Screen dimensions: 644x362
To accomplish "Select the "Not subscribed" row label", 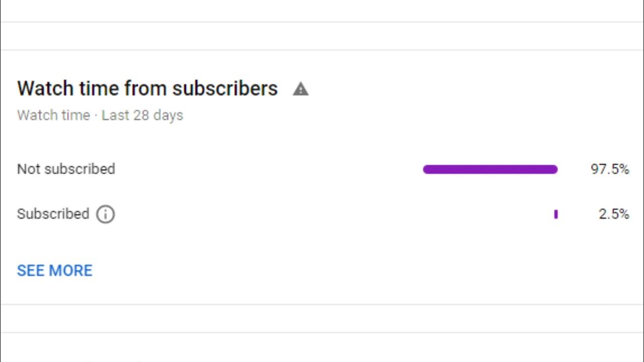I will point(66,169).
